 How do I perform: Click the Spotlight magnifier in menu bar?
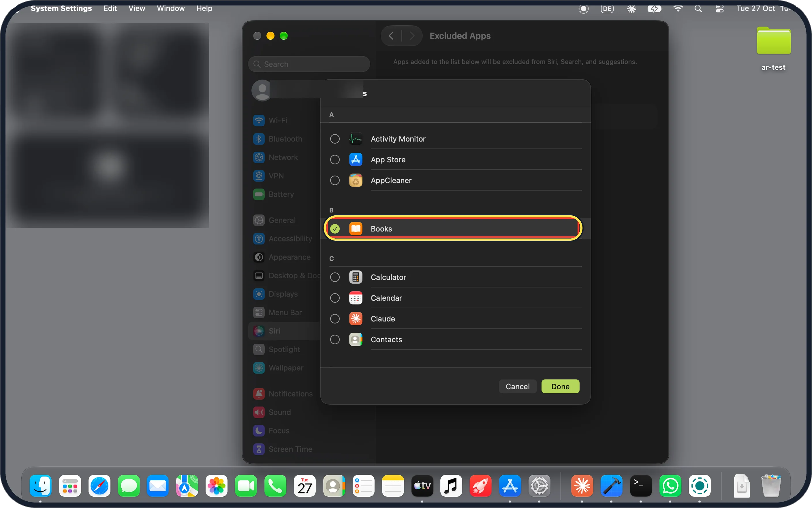pyautogui.click(x=698, y=9)
